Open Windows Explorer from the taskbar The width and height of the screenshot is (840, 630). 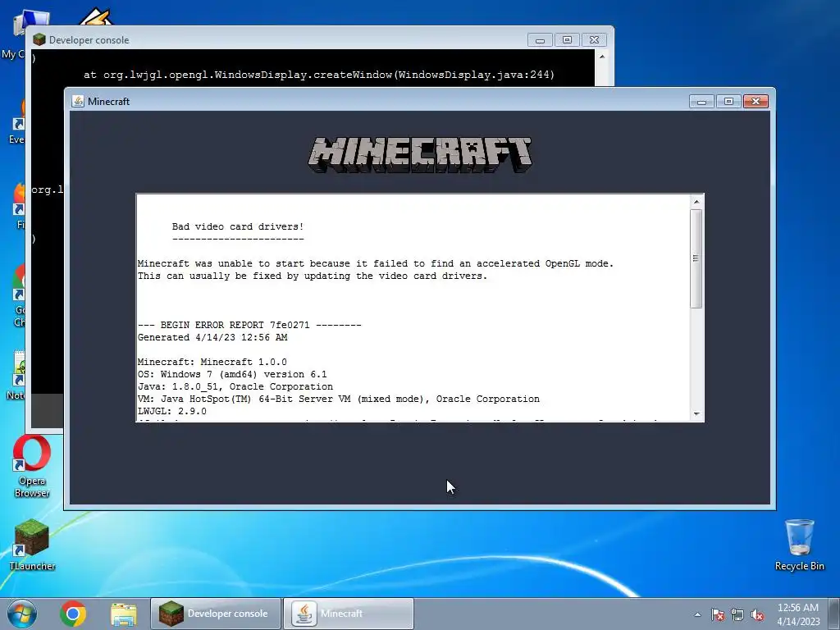click(124, 614)
